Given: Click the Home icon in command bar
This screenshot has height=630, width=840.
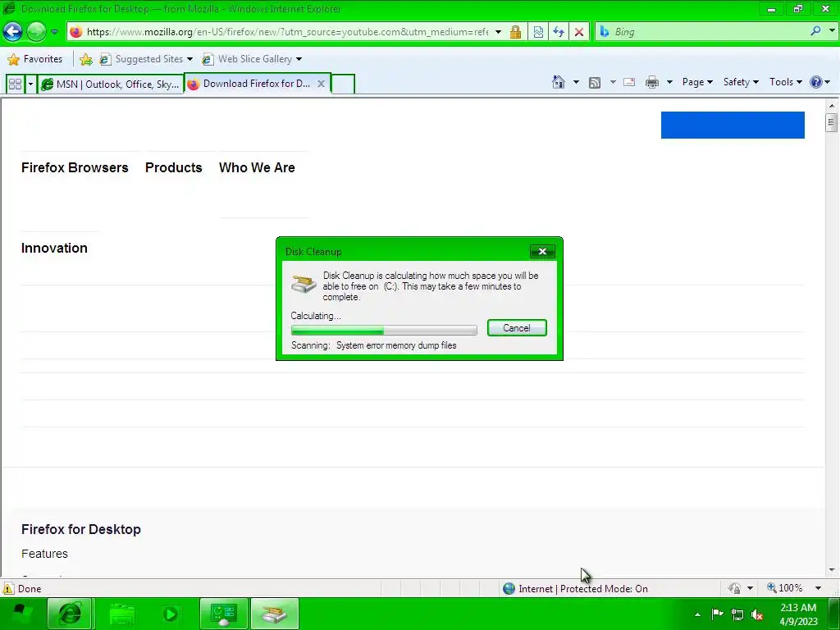Looking at the screenshot, I should pos(558,82).
